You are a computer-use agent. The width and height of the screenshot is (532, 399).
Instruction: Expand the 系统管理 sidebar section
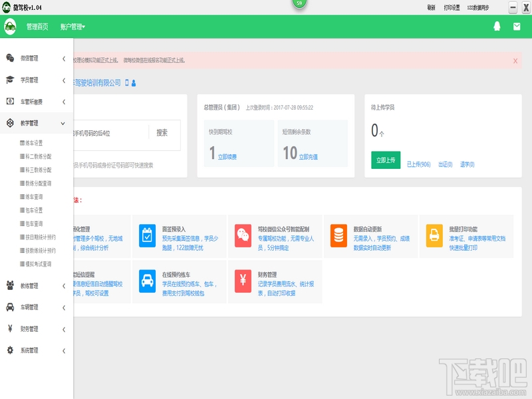coord(37,350)
